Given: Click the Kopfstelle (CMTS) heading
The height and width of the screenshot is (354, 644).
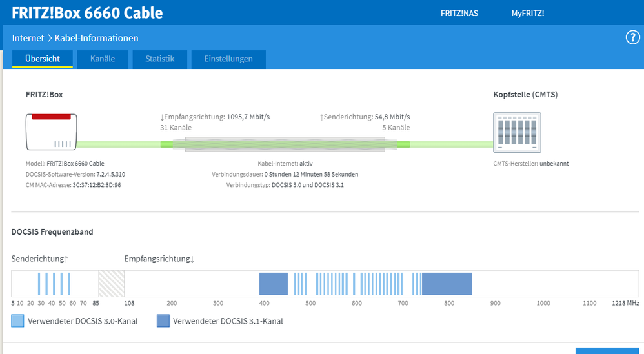Looking at the screenshot, I should 525,94.
